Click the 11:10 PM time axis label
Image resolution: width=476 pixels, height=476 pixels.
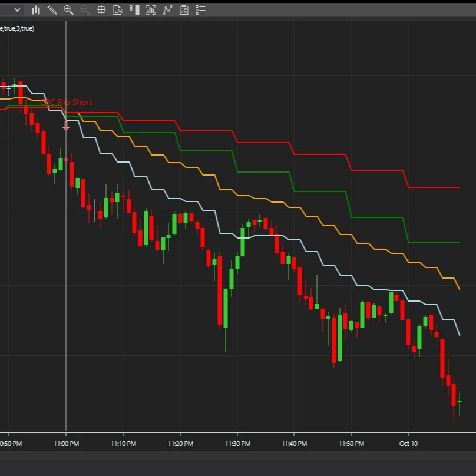click(123, 444)
